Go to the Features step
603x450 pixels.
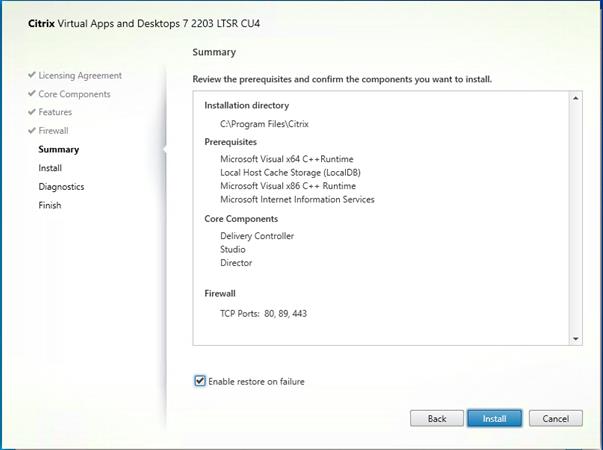[55, 112]
